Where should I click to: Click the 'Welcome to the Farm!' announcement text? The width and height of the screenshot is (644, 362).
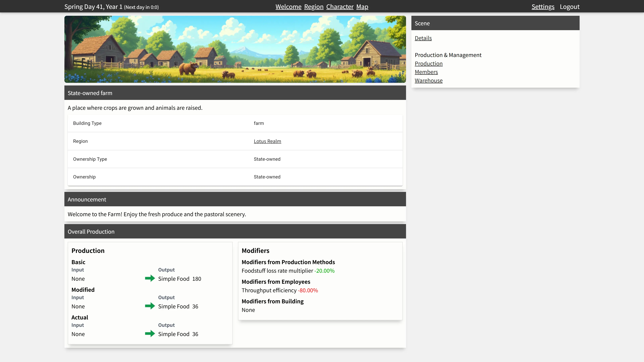pos(157,214)
